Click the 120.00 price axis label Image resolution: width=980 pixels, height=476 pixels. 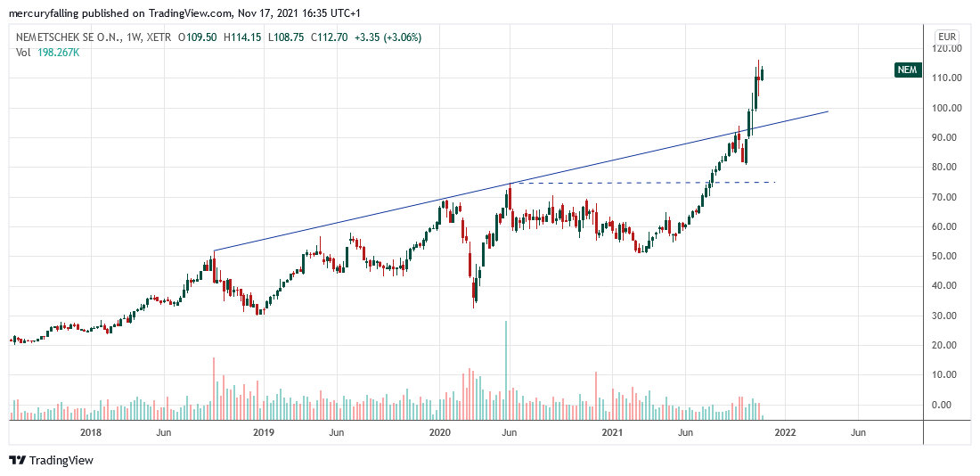pyautogui.click(x=946, y=48)
